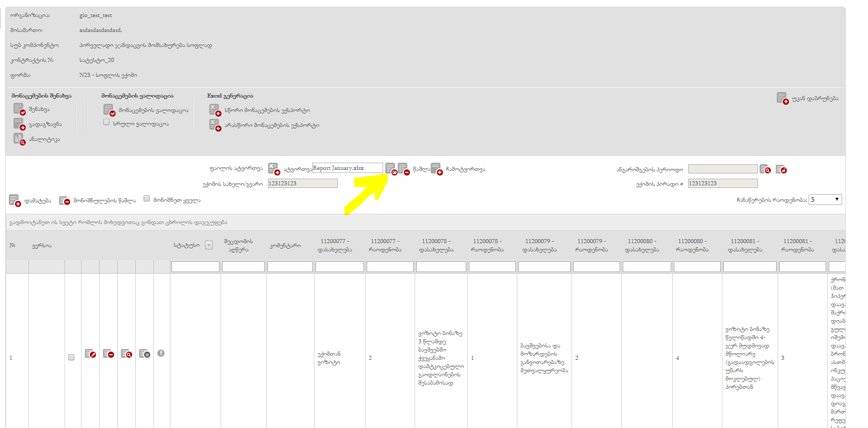Click the შენახვა (Save) icon
The image size is (868, 428).
[x=19, y=109]
